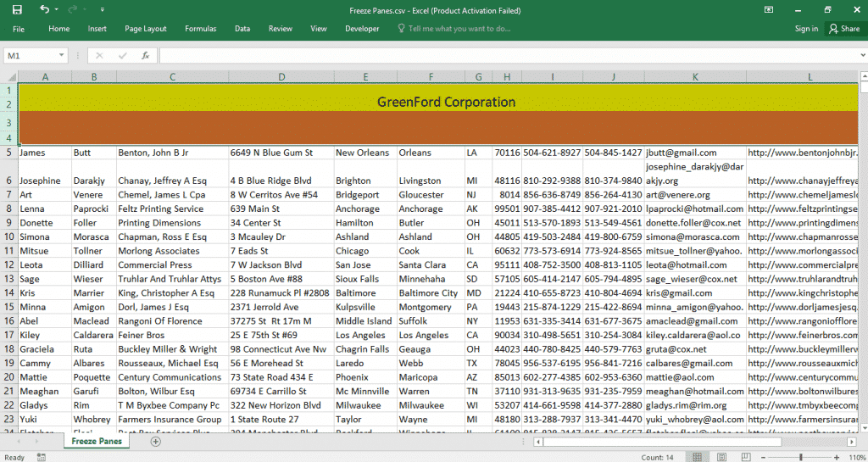
Task: Click the Zoom in plus button
Action: point(837,457)
